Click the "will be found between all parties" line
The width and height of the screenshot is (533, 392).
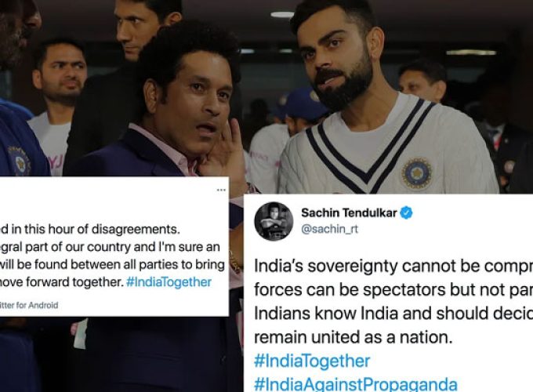click(112, 264)
